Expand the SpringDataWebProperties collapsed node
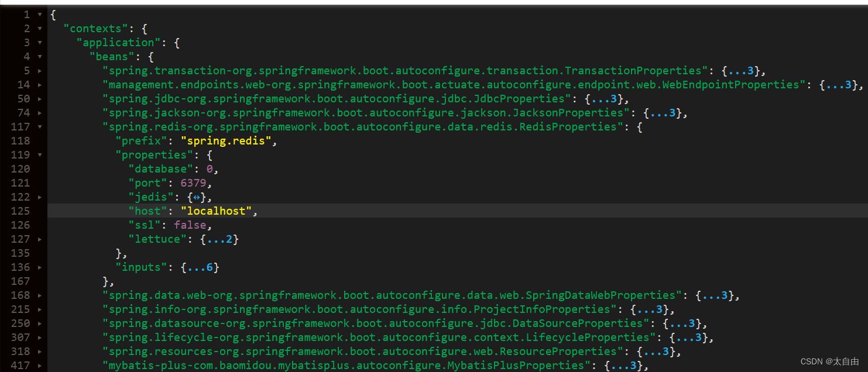Image resolution: width=868 pixels, height=372 pixels. [40, 295]
